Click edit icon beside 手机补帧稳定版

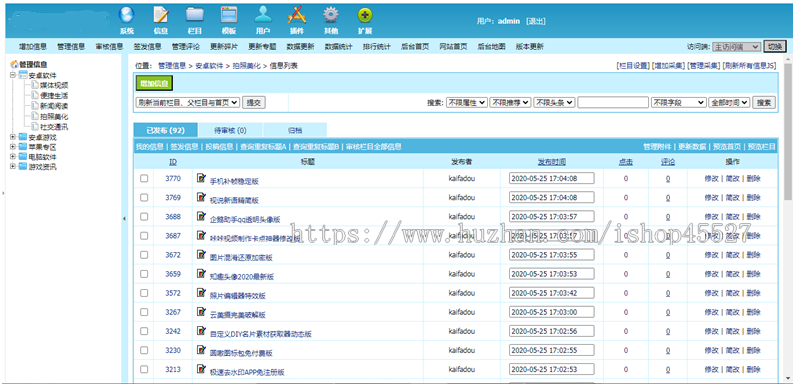201,178
